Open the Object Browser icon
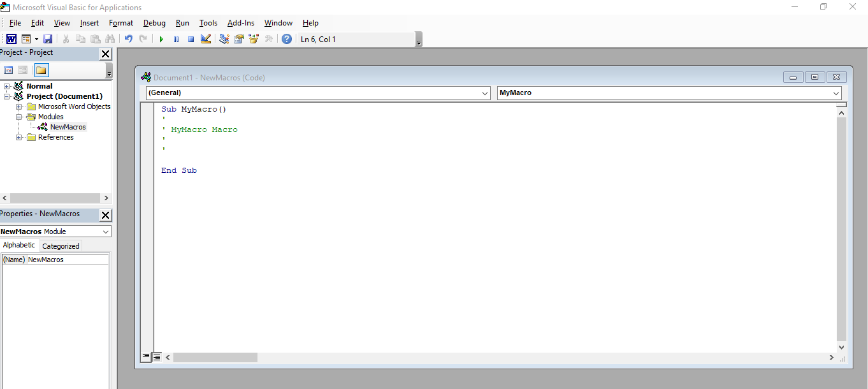 click(x=254, y=39)
